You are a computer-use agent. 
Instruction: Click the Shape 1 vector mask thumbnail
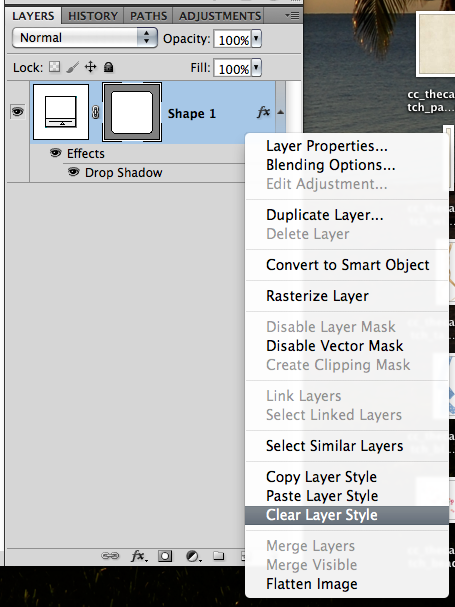coord(132,112)
